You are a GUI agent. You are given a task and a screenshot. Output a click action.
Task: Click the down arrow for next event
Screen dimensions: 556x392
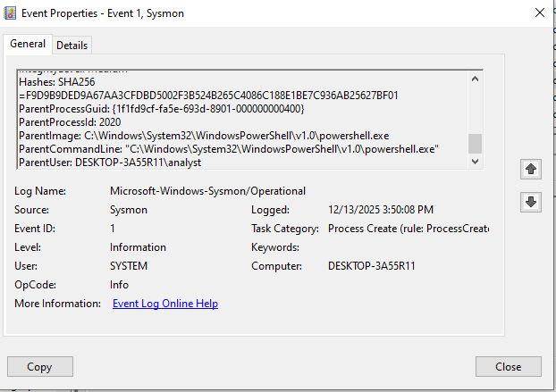pyautogui.click(x=531, y=203)
